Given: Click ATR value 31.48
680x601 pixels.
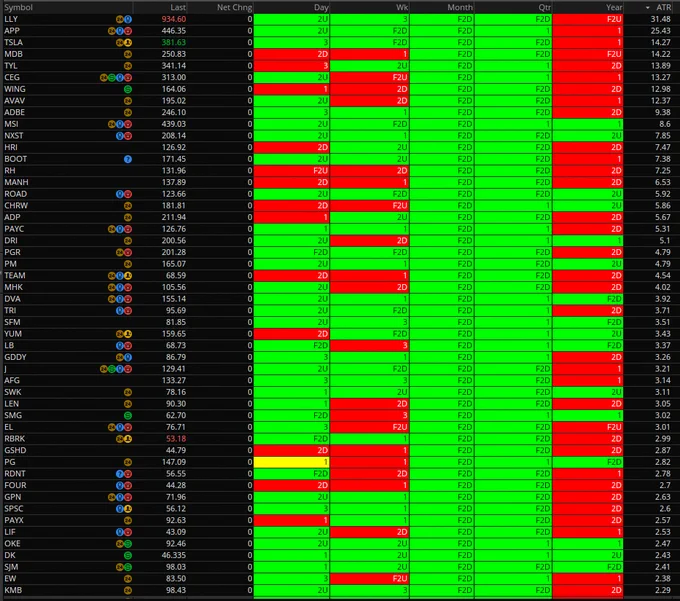Looking at the screenshot, I should (660, 19).
